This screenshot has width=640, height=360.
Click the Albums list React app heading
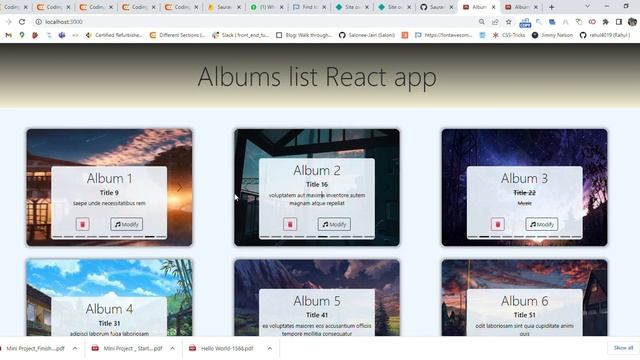tap(317, 76)
